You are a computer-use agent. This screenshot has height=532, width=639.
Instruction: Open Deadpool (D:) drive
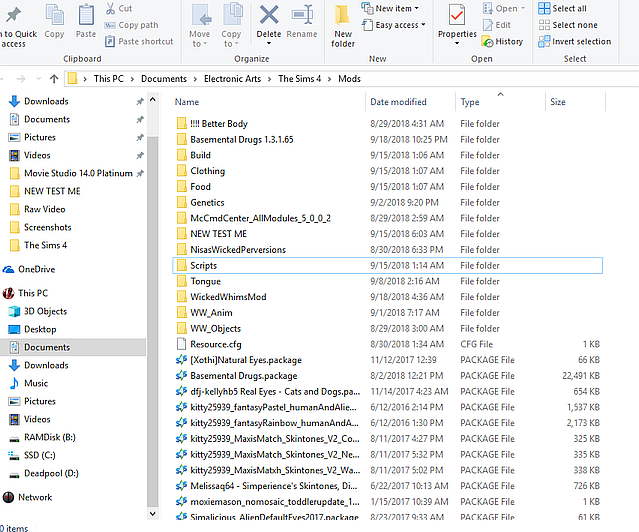[51, 473]
